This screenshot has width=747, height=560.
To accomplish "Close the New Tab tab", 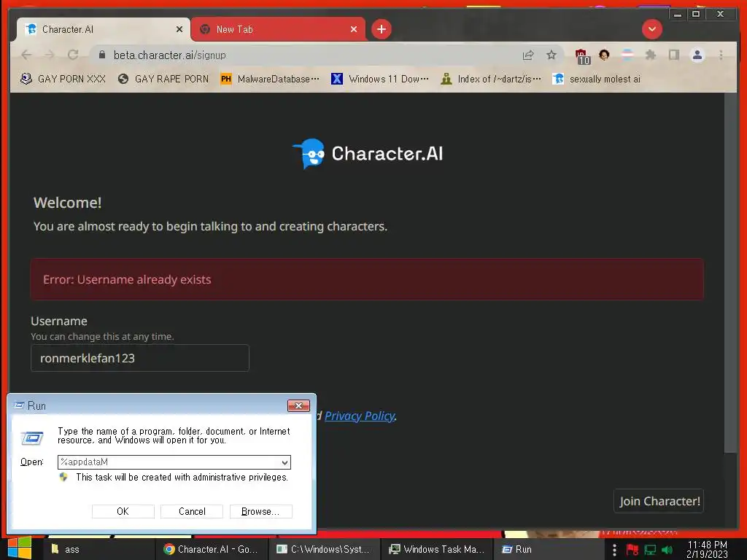I will [354, 29].
